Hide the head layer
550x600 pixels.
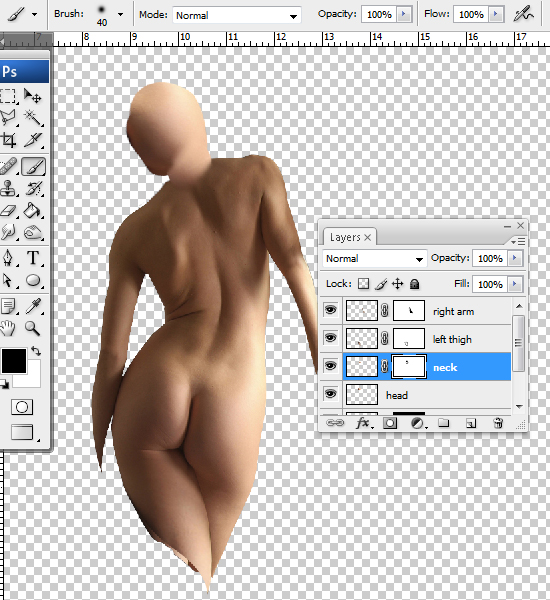330,394
